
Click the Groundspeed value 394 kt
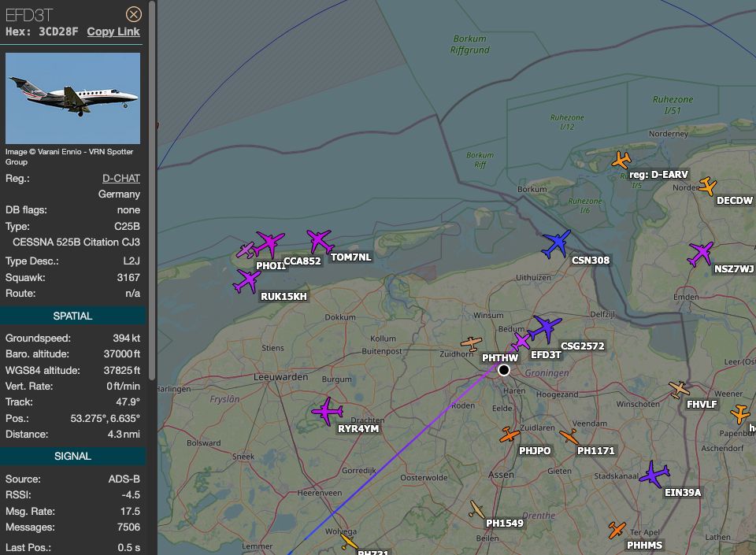pos(126,339)
